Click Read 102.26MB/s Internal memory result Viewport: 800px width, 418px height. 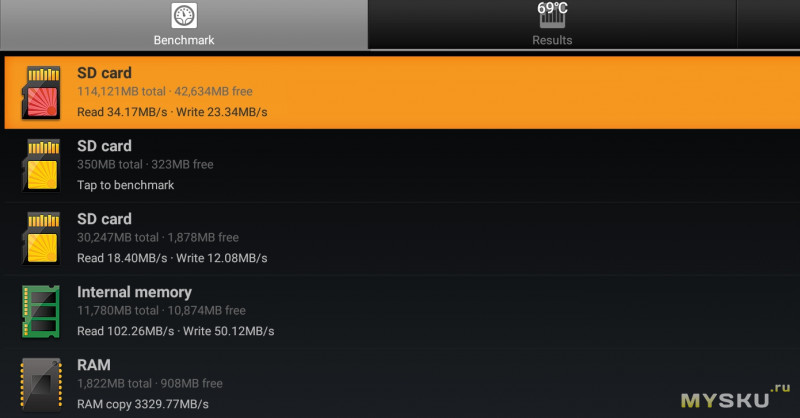pos(126,331)
